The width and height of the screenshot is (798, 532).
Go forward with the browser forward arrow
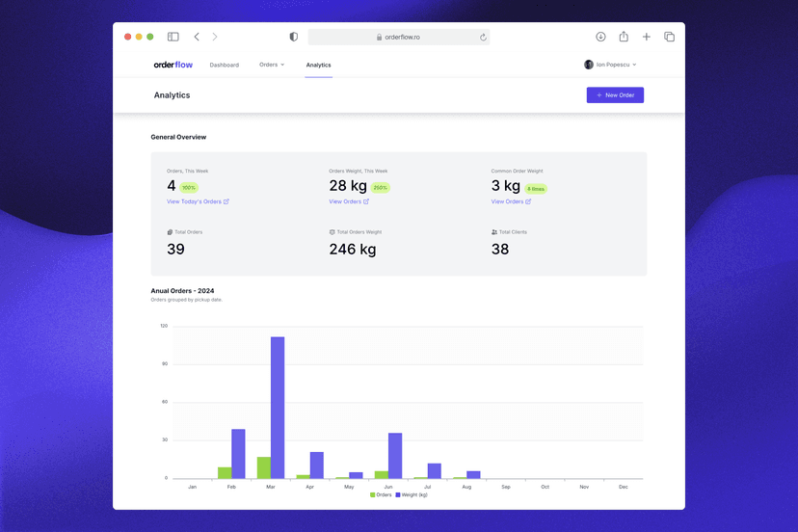tap(215, 37)
